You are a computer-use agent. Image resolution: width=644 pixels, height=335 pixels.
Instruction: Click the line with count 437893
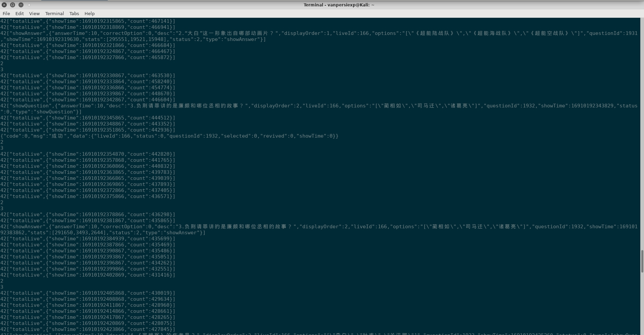pos(88,184)
